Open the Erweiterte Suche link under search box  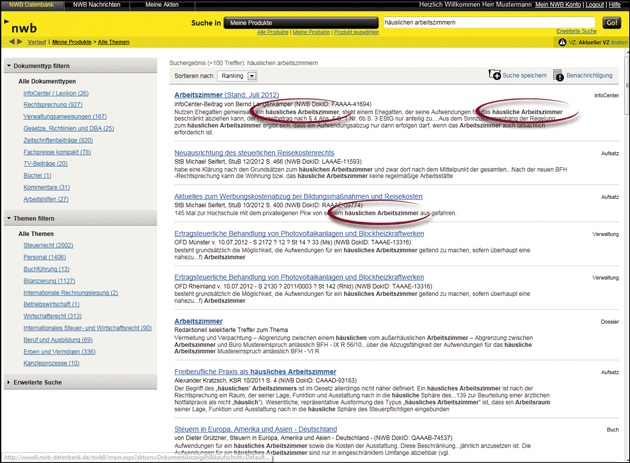(x=578, y=33)
